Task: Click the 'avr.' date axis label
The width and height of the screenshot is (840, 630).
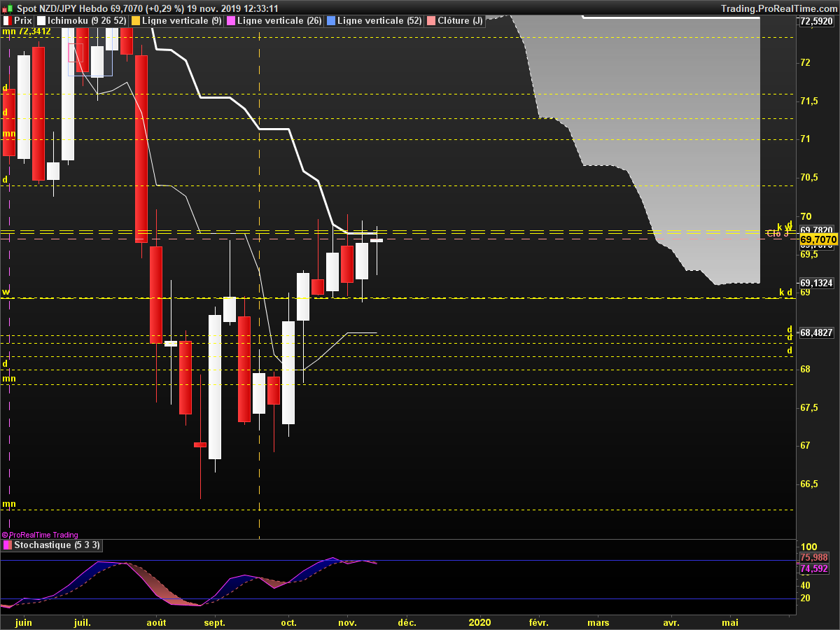Action: coord(671,622)
